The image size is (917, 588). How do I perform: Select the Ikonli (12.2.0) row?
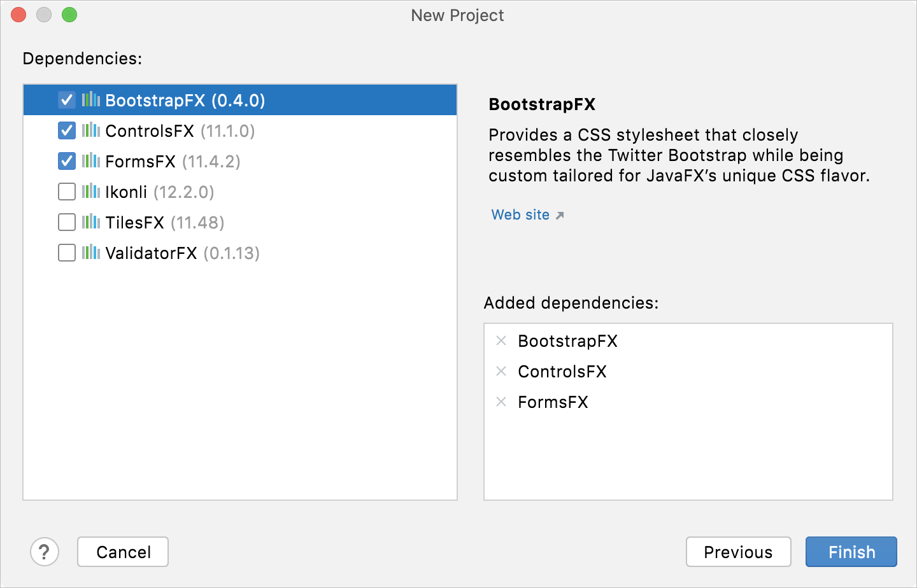[240, 192]
